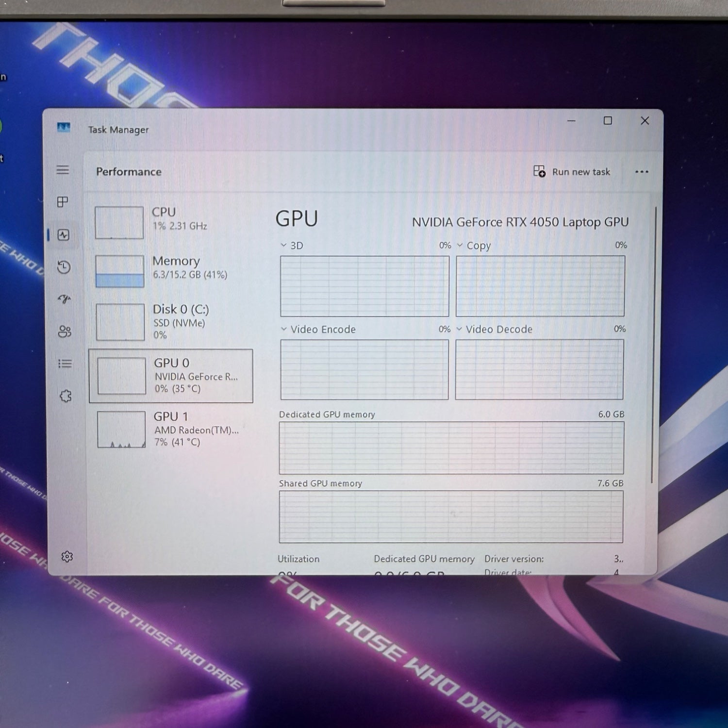Open the three-dot more options menu
Screen dimensions: 728x728
click(x=642, y=172)
